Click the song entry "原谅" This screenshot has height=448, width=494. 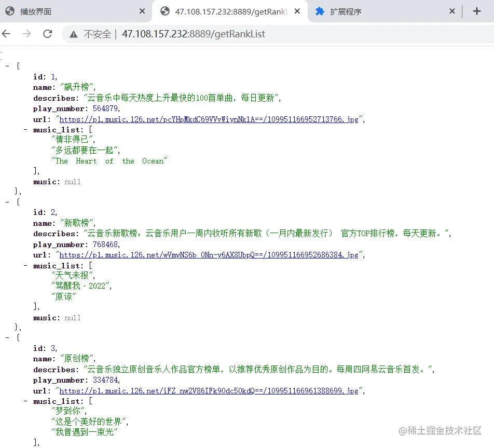[x=64, y=296]
